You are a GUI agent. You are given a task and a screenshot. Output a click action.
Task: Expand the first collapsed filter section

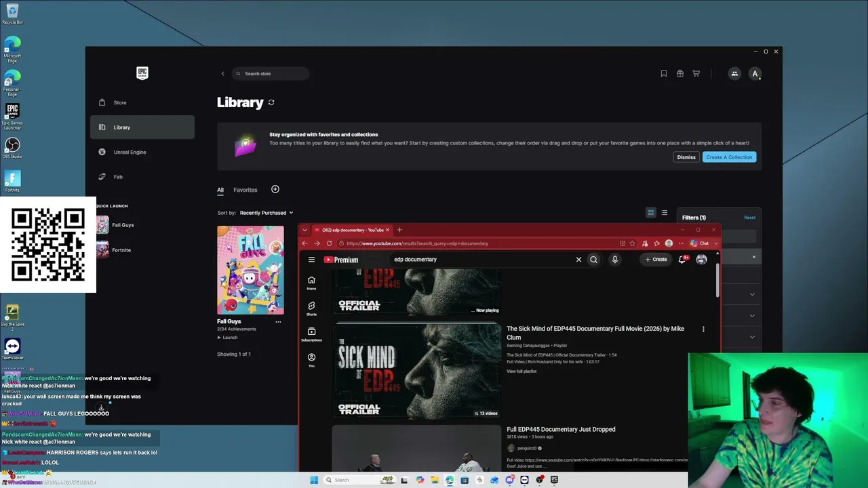pos(752,295)
